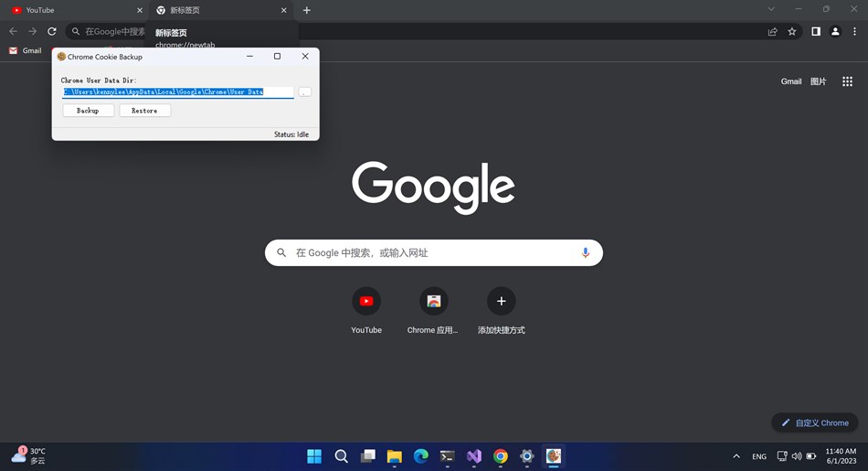
Task: Open Visual Studio from the taskbar
Action: tap(474, 456)
